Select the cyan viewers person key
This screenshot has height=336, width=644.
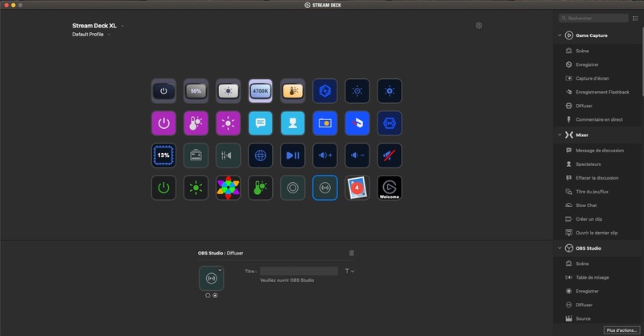click(x=293, y=123)
